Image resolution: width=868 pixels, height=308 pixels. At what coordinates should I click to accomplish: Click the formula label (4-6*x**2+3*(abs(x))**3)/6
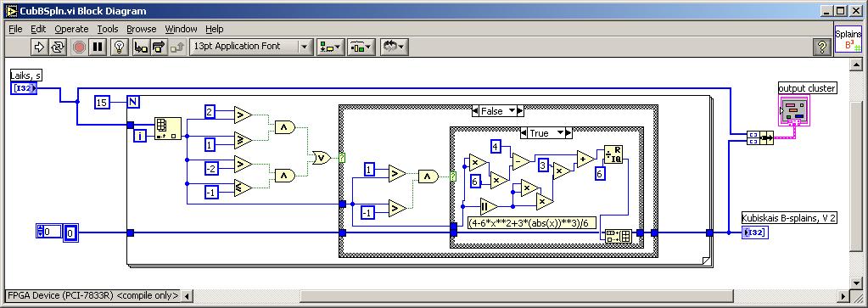pos(531,222)
